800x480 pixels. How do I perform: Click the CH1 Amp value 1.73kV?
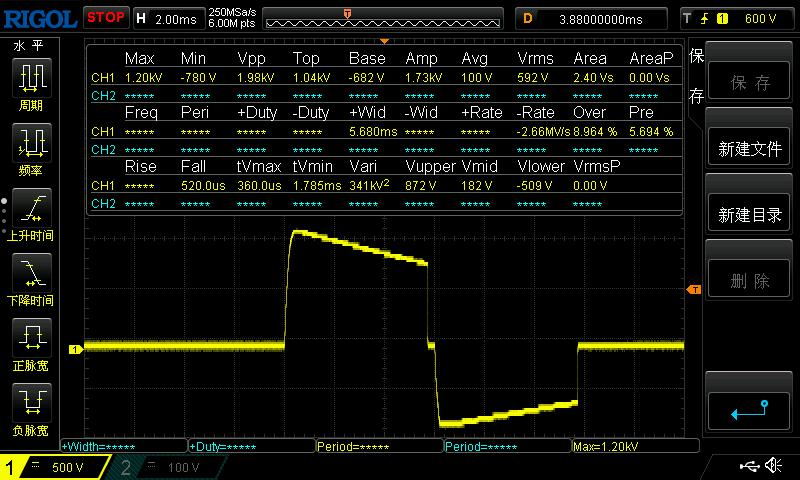pos(423,78)
